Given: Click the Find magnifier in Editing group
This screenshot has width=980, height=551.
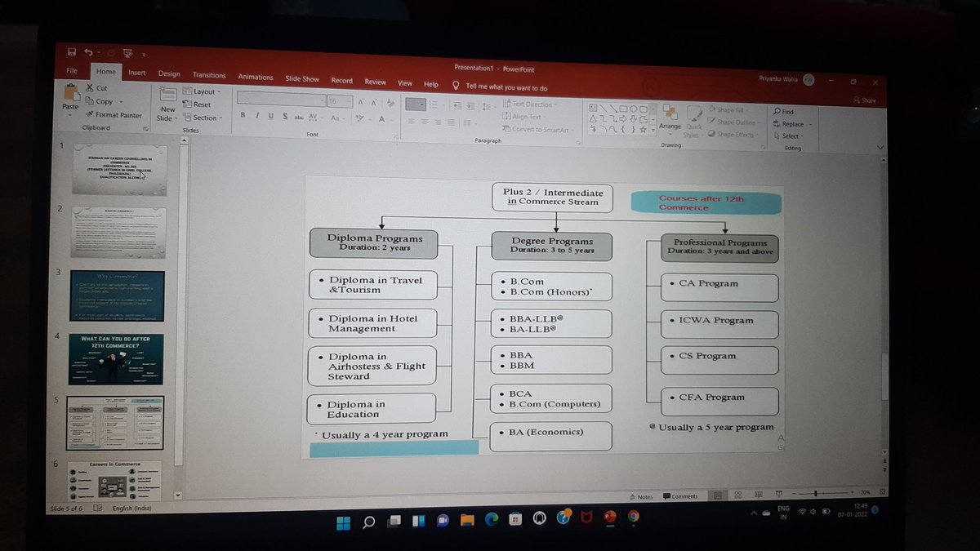Looking at the screenshot, I should [x=777, y=111].
